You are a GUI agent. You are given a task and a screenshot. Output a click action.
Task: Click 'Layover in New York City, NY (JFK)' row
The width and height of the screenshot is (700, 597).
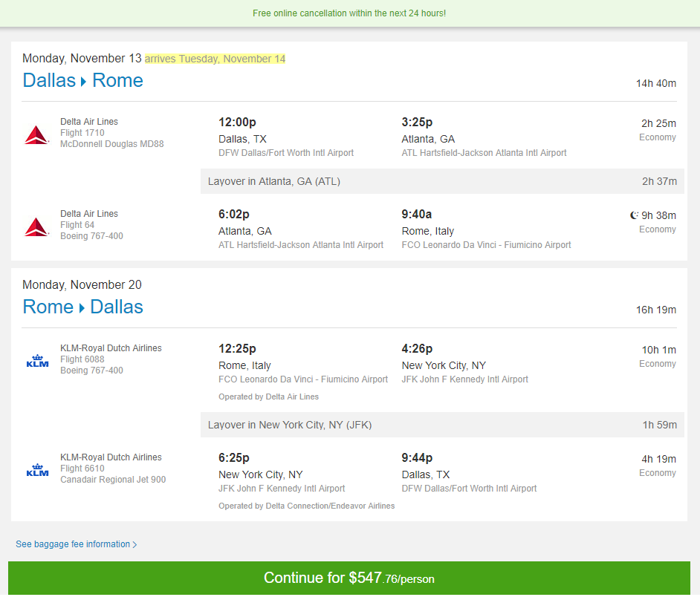pyautogui.click(x=442, y=425)
